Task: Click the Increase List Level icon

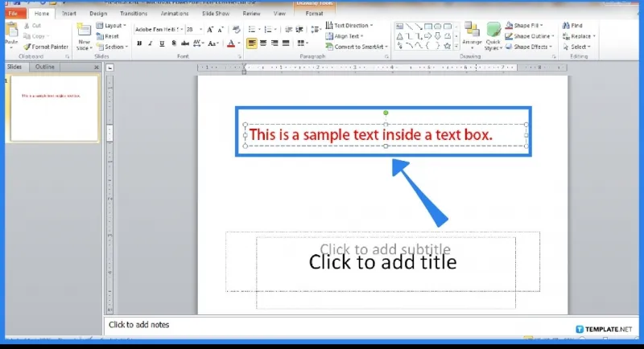Action: coord(299,30)
